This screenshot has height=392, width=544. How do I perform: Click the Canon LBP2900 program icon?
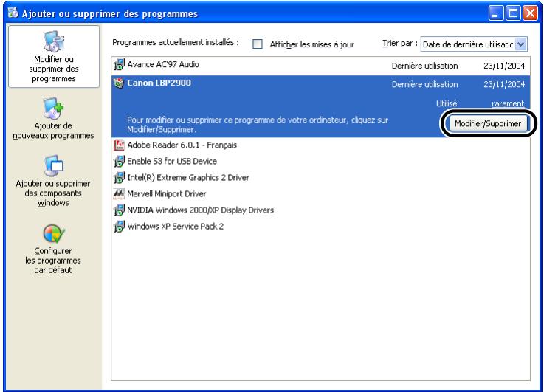pyautogui.click(x=119, y=83)
